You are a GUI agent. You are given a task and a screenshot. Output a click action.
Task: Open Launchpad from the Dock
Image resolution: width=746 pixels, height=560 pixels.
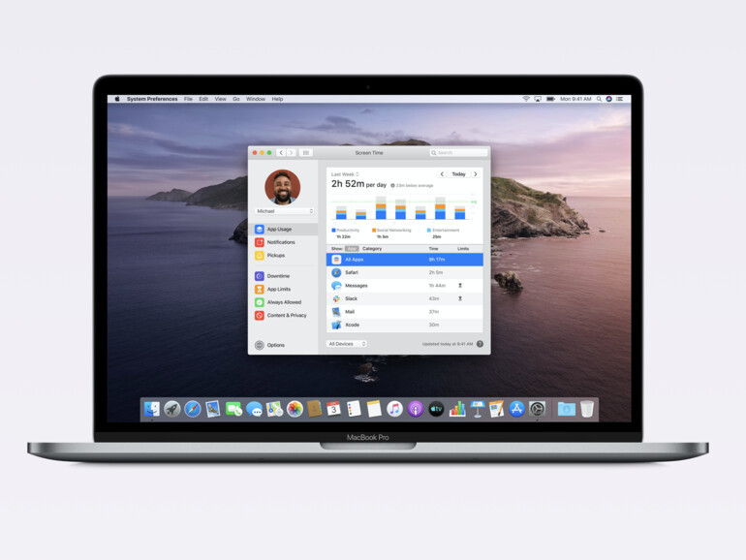point(172,409)
